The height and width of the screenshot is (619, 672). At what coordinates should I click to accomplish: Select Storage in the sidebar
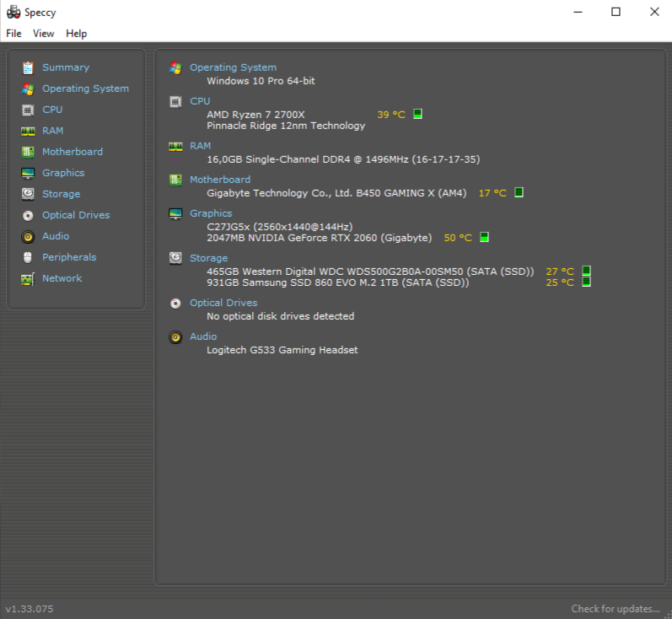pyautogui.click(x=62, y=194)
